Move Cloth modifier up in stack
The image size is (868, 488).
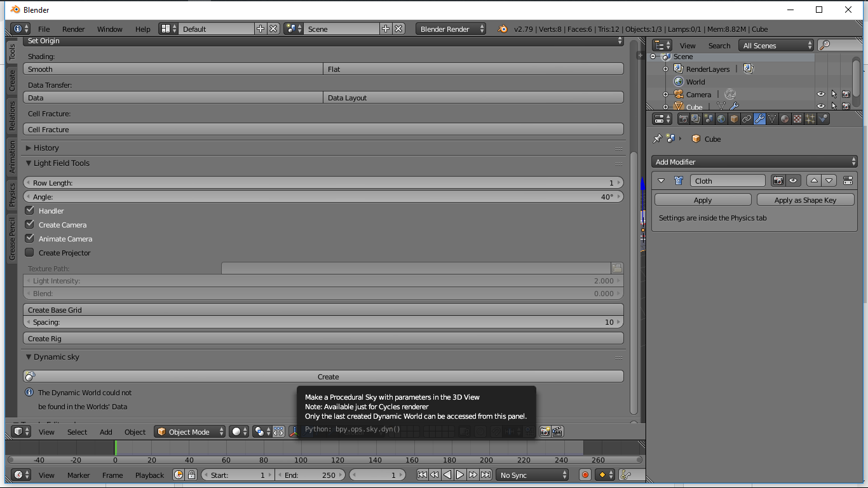coord(814,181)
